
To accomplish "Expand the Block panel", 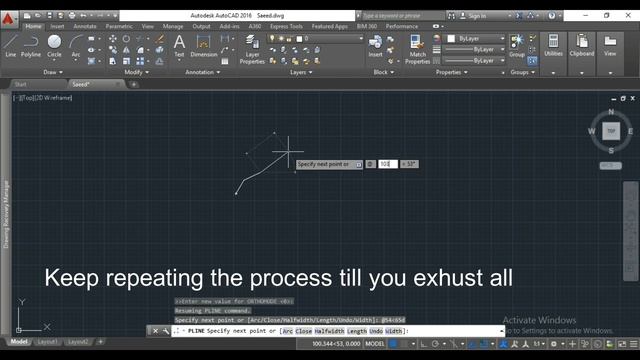I will [x=384, y=72].
